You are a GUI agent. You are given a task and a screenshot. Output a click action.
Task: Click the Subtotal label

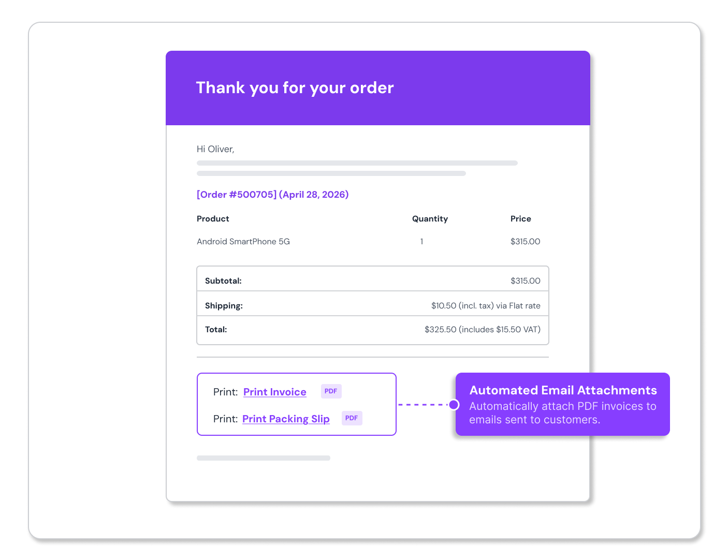(x=223, y=281)
